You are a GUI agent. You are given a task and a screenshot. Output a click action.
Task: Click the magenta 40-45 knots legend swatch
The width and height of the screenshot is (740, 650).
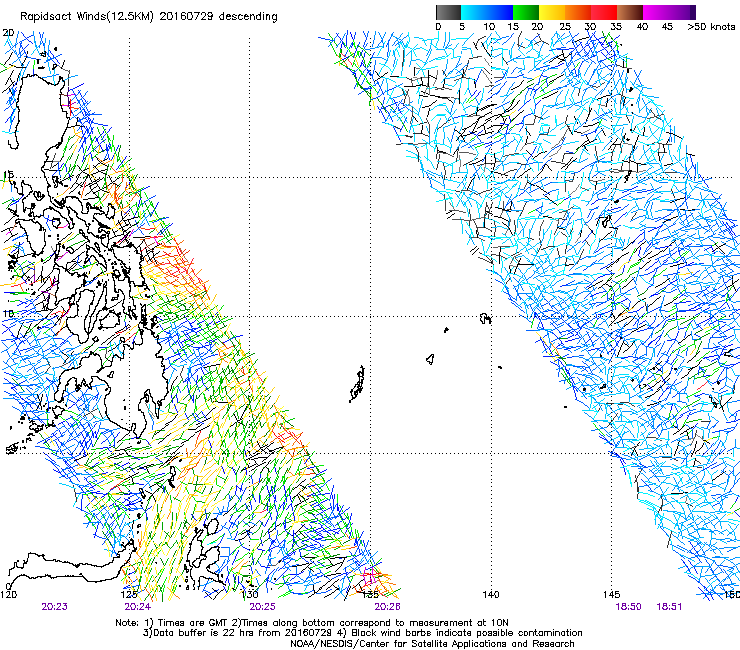point(656,12)
